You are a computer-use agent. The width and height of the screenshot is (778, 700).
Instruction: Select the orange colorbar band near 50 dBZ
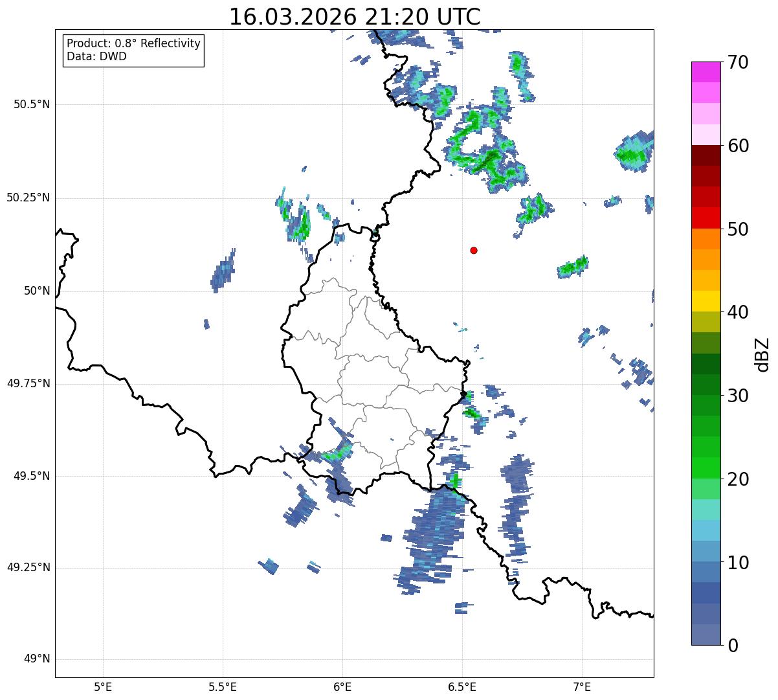706,239
